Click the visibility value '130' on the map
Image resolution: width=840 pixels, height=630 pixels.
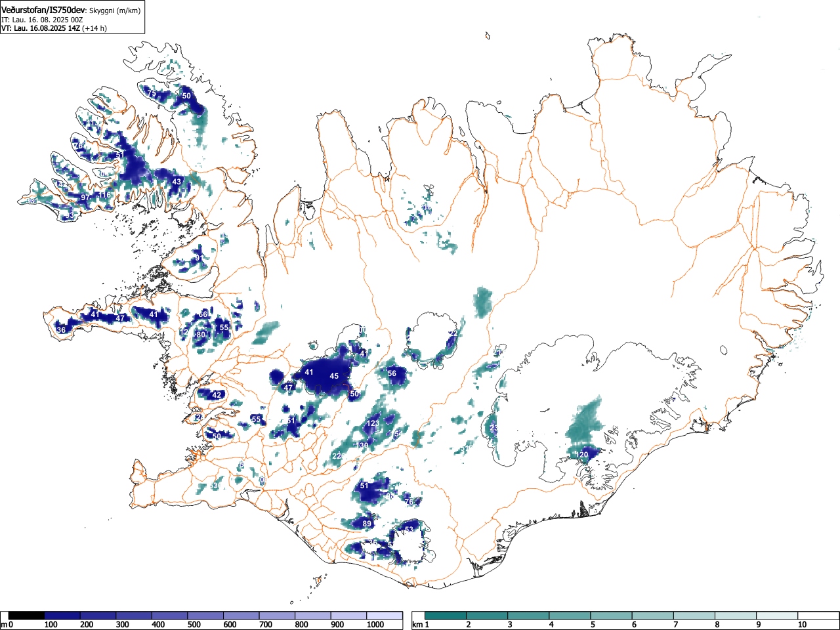(363, 446)
